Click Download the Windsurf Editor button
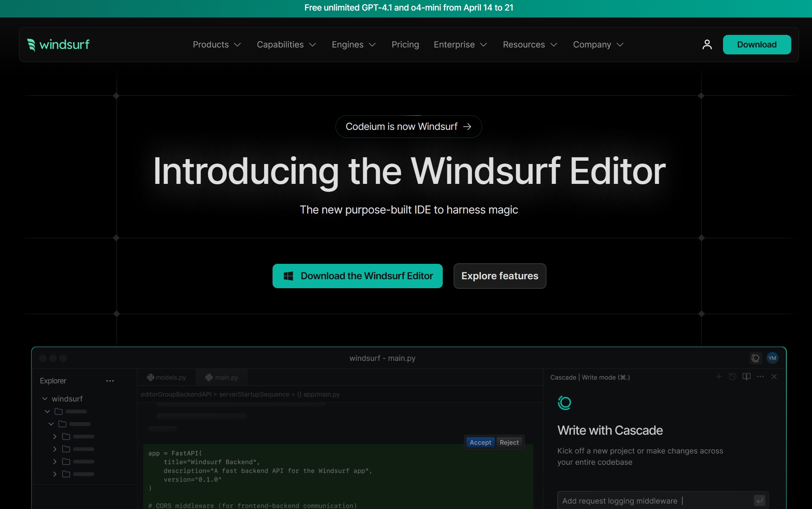Image resolution: width=812 pixels, height=509 pixels. (357, 276)
